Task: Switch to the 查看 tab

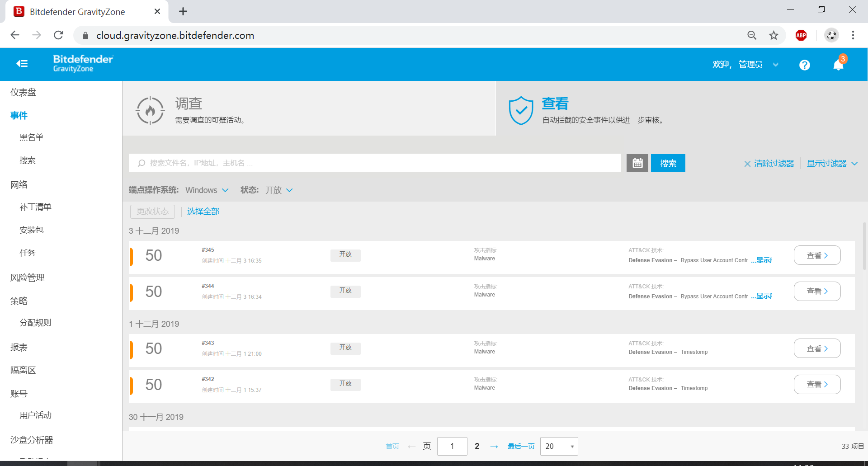Action: tap(682, 108)
